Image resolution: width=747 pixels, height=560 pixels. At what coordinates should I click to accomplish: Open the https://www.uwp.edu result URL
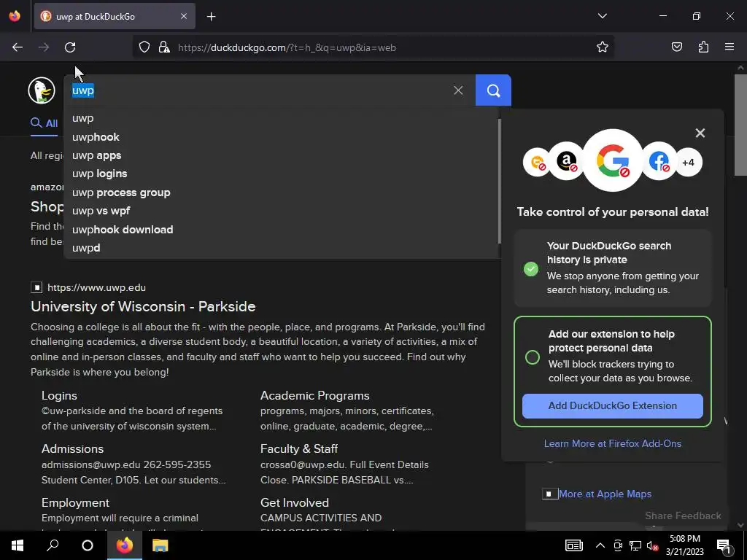click(97, 287)
